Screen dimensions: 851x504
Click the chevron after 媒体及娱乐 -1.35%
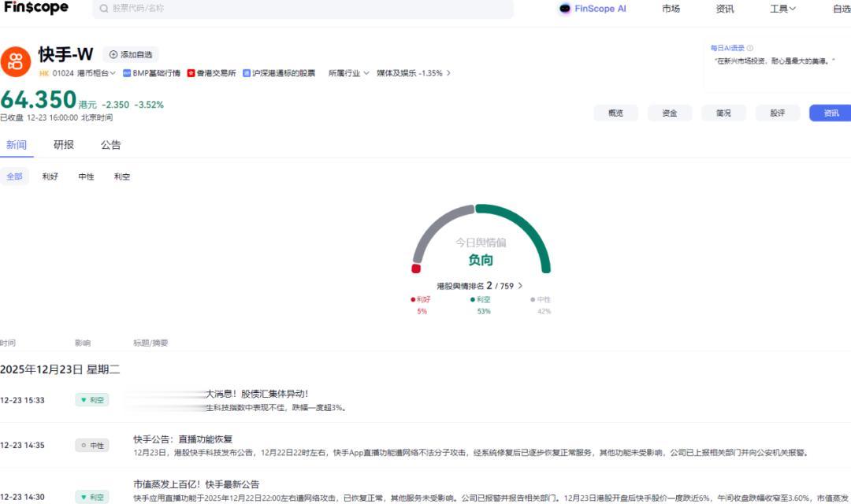point(448,72)
